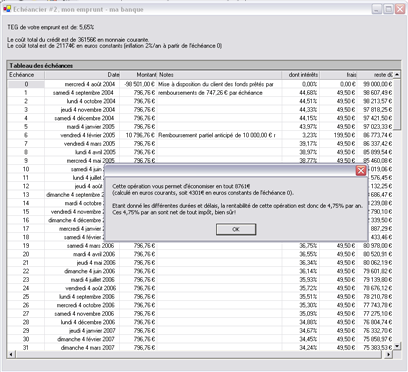408x372 pixels.
Task: Click the horizontal scrollbar left arrow
Action: coord(11,354)
